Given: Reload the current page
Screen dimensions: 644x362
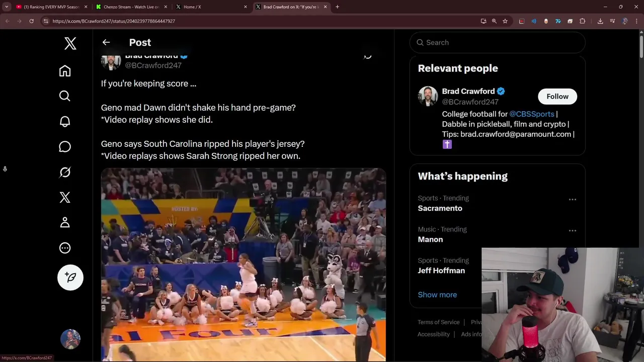Looking at the screenshot, I should (x=31, y=21).
